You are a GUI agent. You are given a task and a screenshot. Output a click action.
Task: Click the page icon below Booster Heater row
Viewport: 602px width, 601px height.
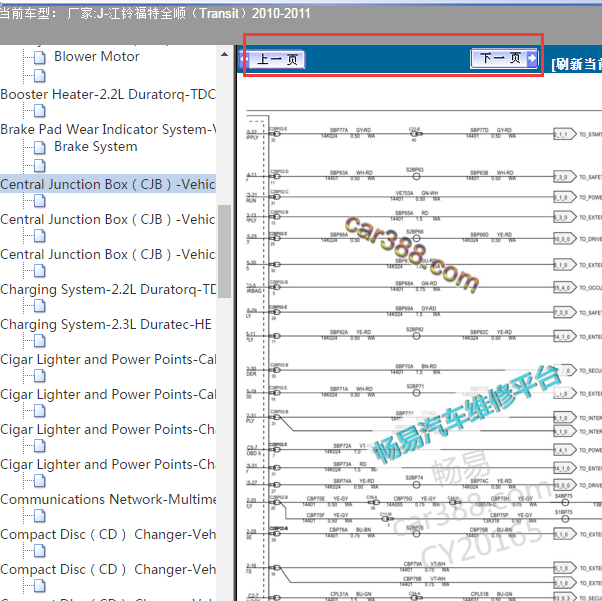40,111
